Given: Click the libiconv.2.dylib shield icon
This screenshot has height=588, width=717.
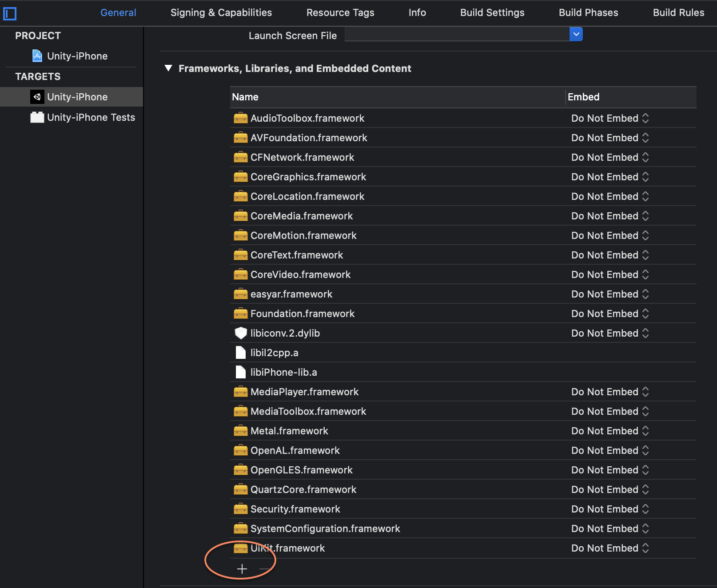Looking at the screenshot, I should pyautogui.click(x=240, y=333).
